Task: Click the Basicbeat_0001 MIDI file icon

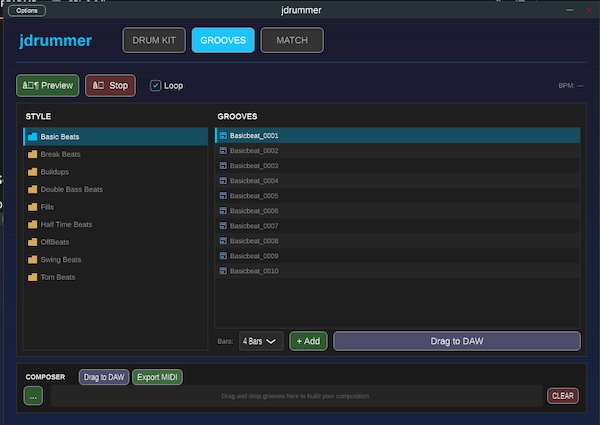Action: [x=223, y=135]
